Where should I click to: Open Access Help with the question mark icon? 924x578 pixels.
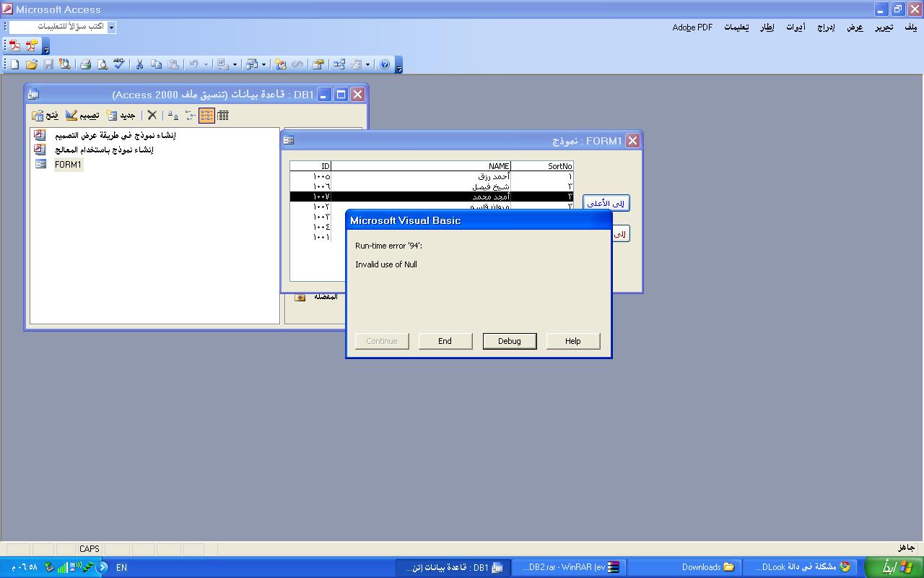[x=385, y=64]
